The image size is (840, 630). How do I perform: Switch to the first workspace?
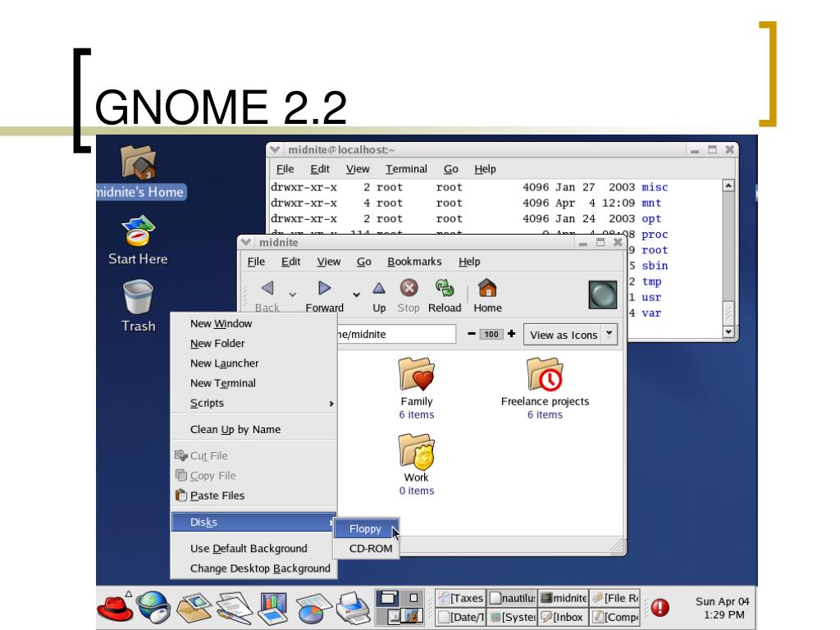(388, 597)
